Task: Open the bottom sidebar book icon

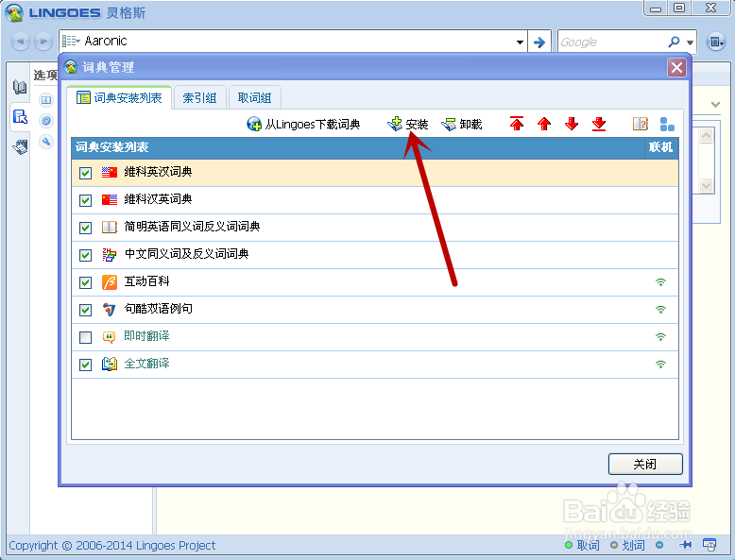Action: pyautogui.click(x=20, y=147)
